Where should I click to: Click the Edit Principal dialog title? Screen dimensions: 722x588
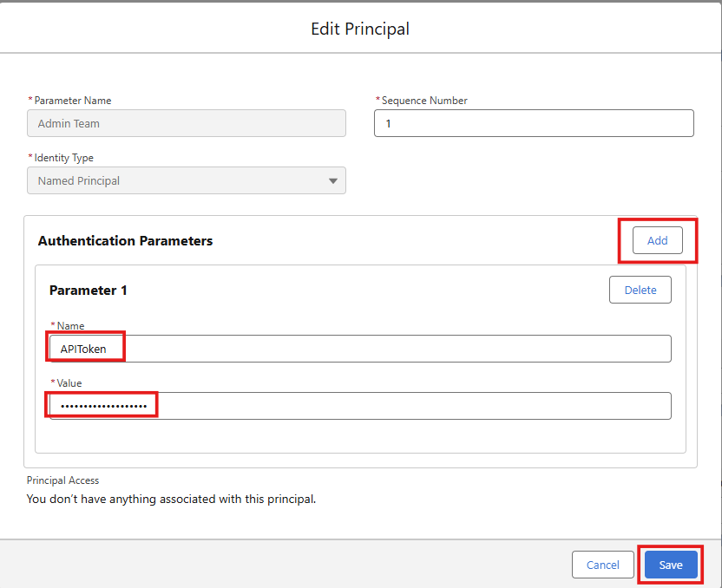(x=360, y=29)
